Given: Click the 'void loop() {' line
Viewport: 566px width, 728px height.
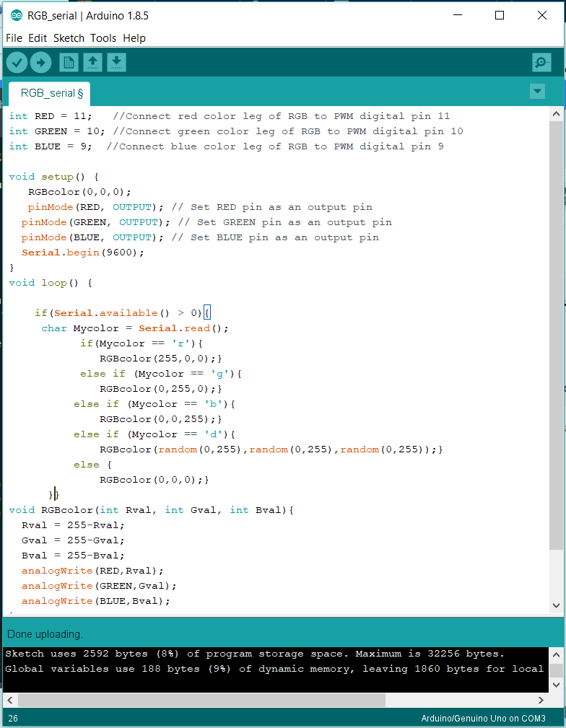Looking at the screenshot, I should tap(51, 283).
